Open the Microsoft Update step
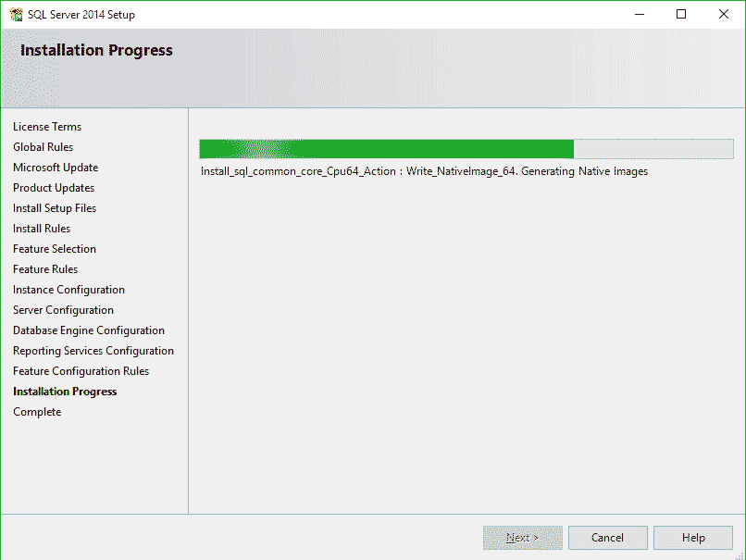 pyautogui.click(x=56, y=167)
